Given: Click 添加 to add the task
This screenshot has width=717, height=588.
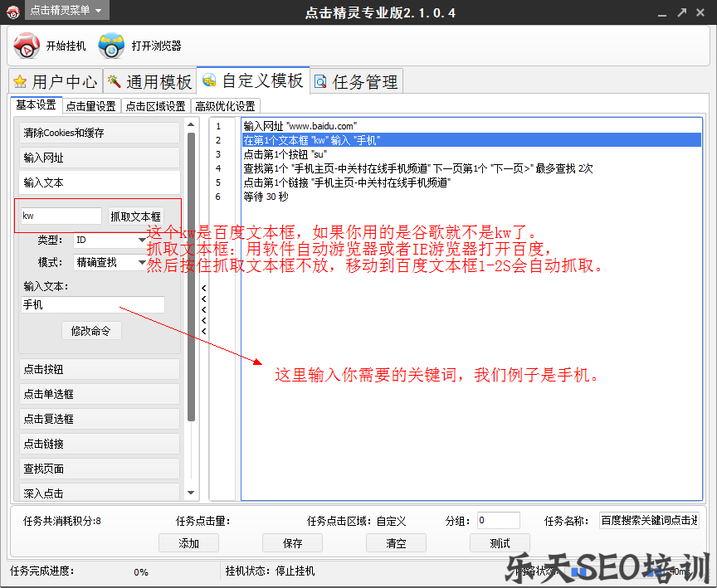Looking at the screenshot, I should [188, 543].
